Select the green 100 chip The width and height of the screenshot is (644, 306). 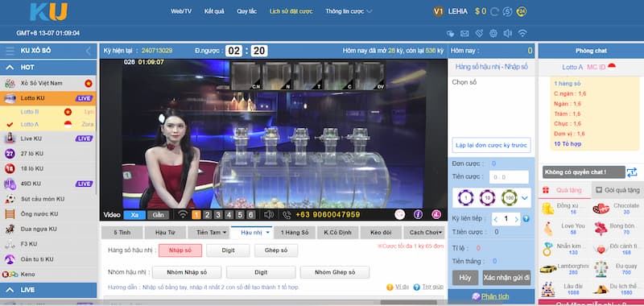[510, 197]
